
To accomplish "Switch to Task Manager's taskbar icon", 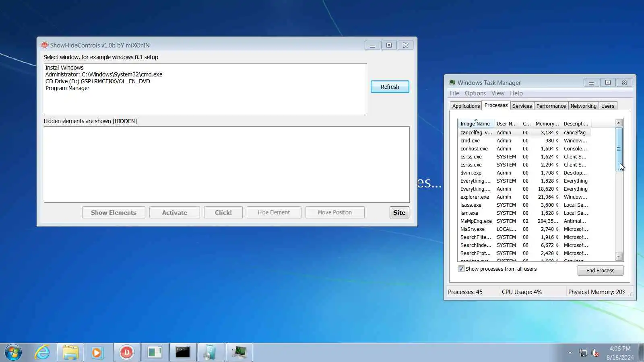I will coord(239,353).
